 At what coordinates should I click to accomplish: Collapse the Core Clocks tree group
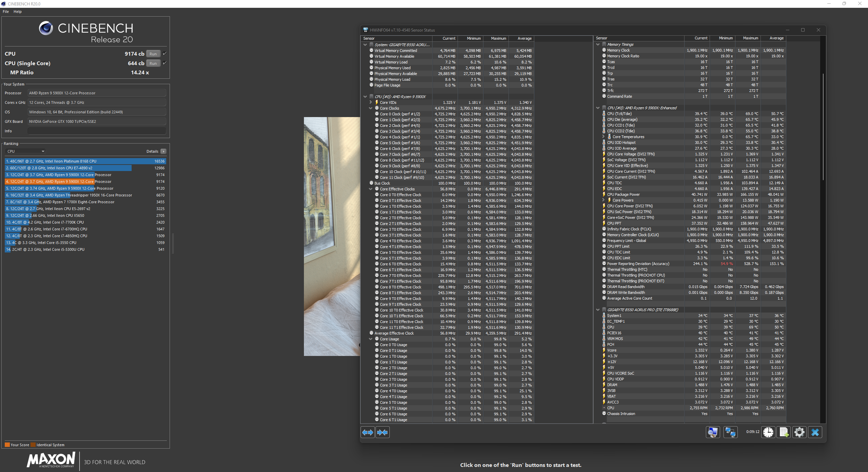pos(371,108)
